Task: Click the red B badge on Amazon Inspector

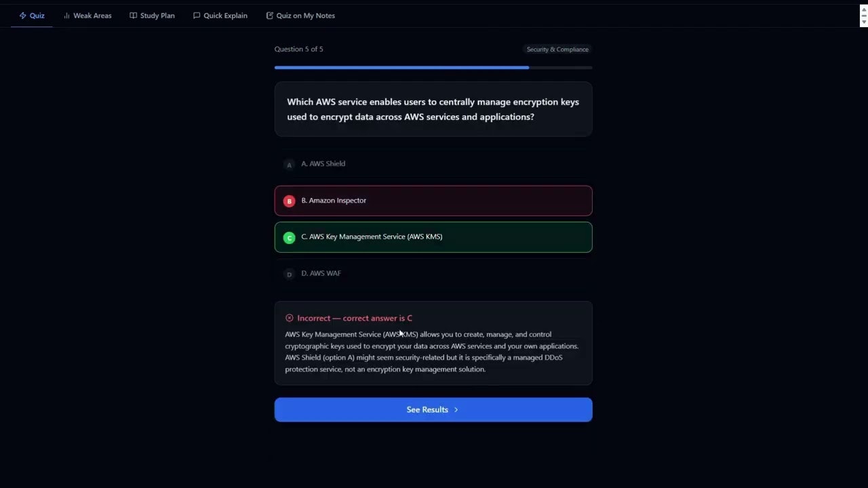Action: tap(289, 201)
